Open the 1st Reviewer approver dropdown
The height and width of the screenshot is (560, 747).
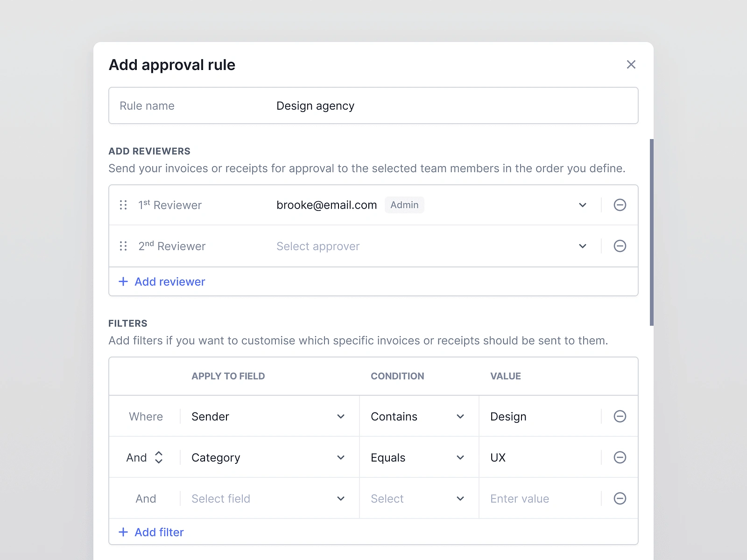coord(582,205)
